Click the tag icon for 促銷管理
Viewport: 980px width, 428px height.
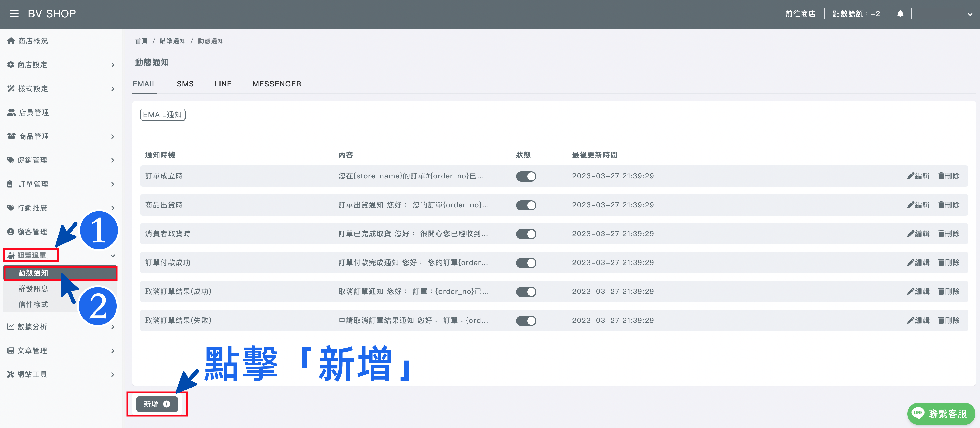coord(11,160)
